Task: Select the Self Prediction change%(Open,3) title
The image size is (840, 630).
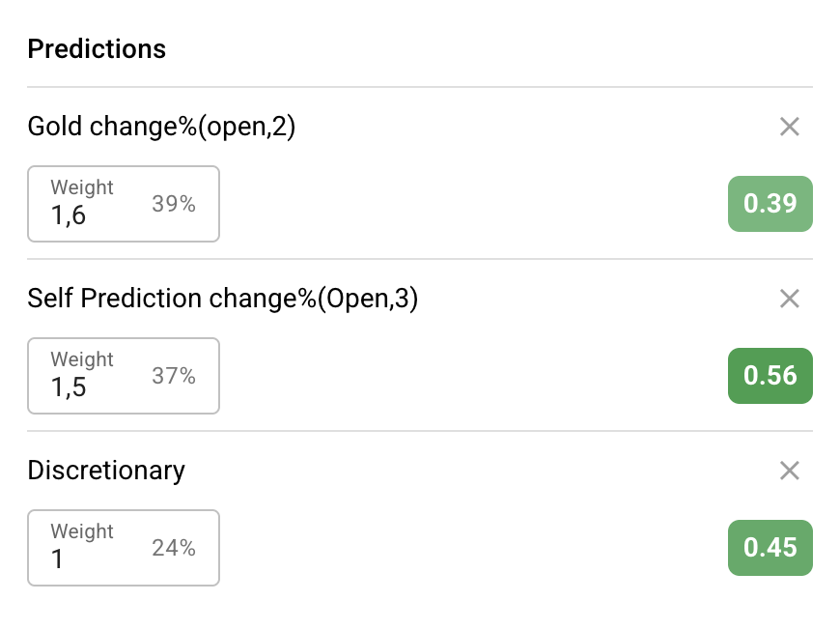Action: point(223,299)
